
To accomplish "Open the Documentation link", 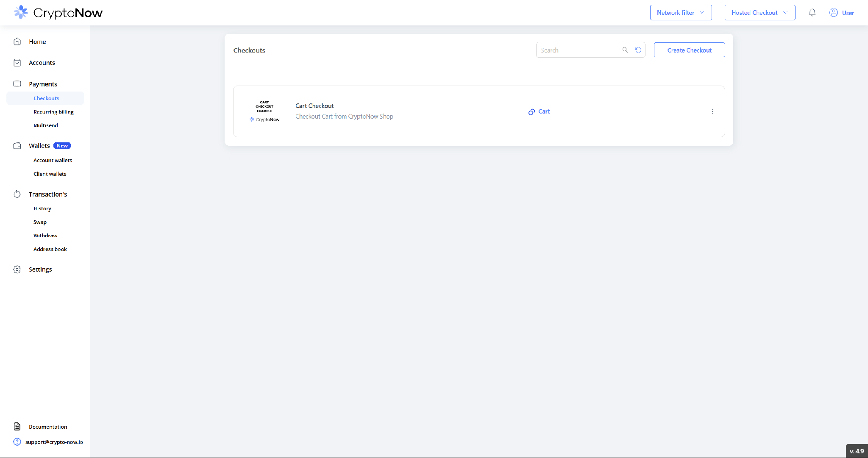I will pos(48,427).
